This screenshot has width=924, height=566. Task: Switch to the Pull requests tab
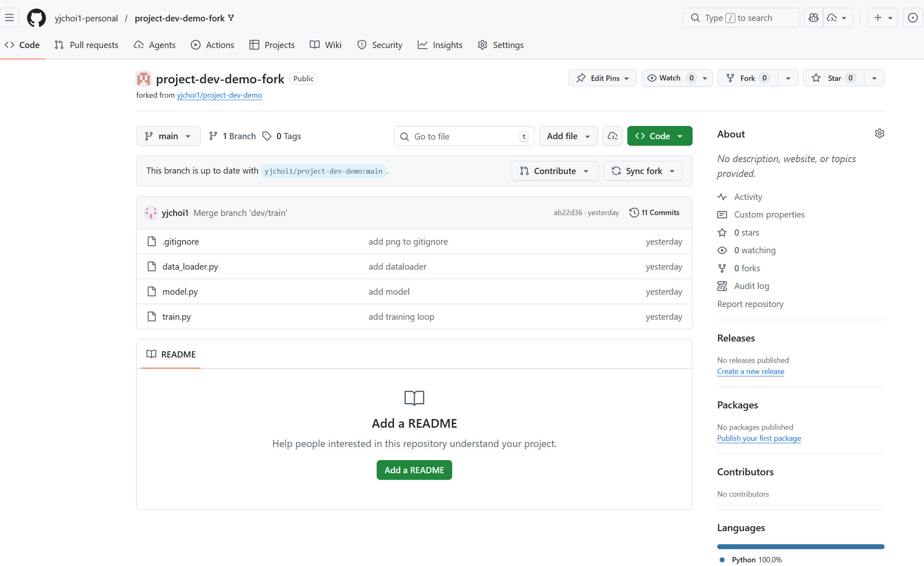point(87,45)
